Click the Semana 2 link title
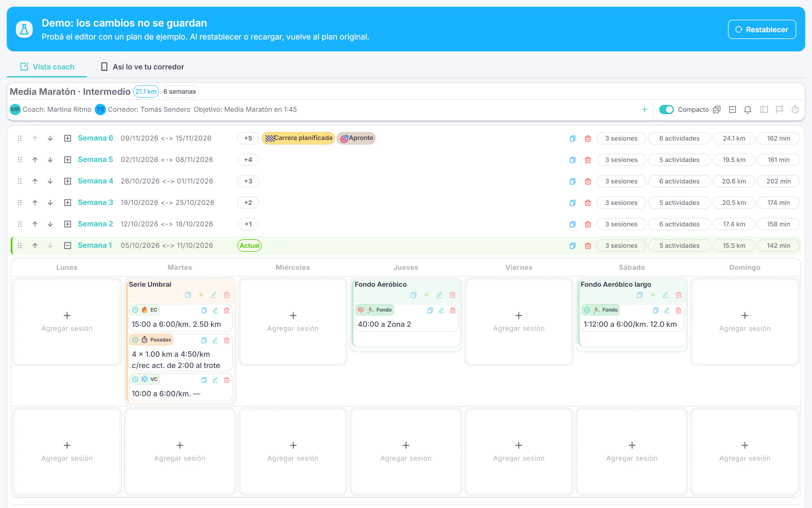 (95, 224)
